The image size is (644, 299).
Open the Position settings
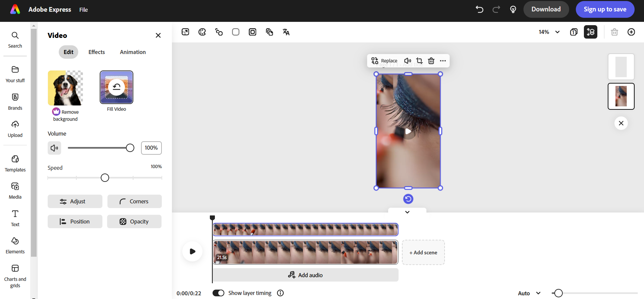pyautogui.click(x=75, y=221)
